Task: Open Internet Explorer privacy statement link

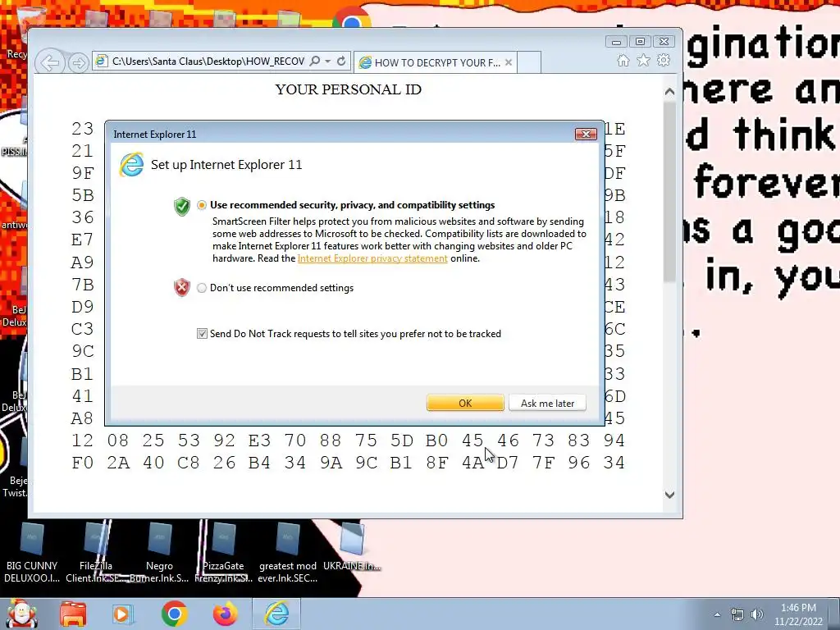Action: [x=372, y=258]
